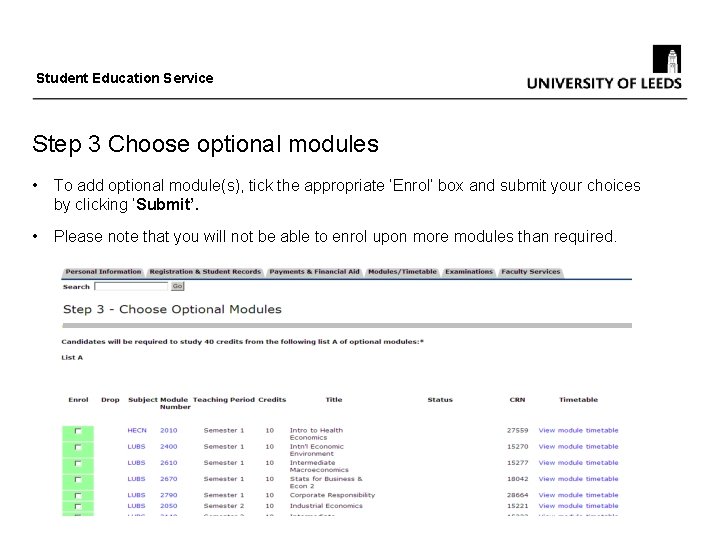Select the Modules/Timetable tab
The image size is (720, 540).
coord(402,272)
